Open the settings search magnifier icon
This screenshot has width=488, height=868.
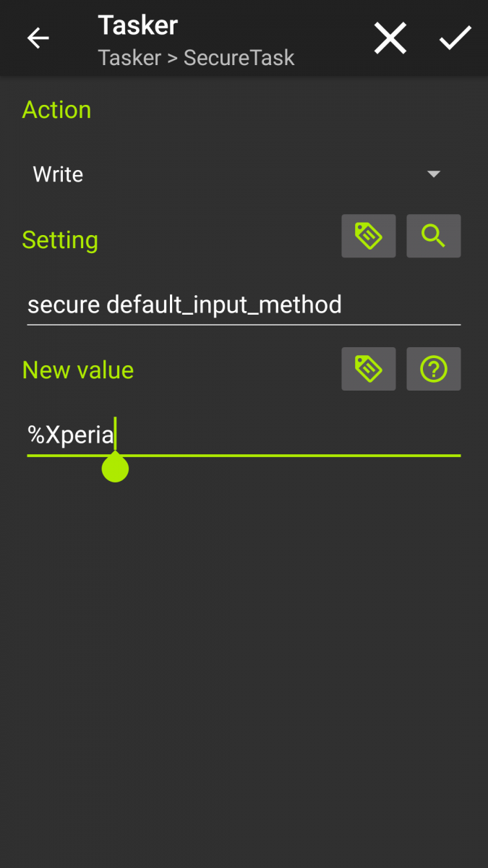[x=434, y=236]
